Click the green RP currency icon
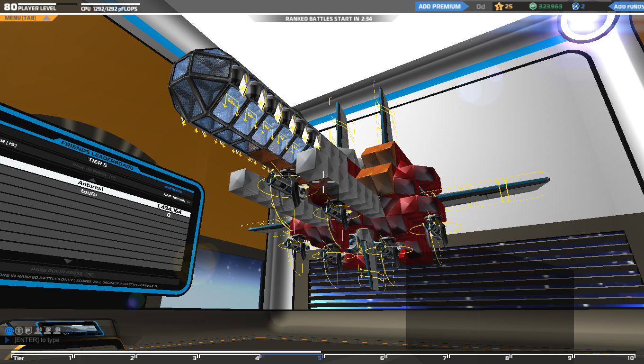The width and height of the screenshot is (644, 364). click(x=533, y=7)
